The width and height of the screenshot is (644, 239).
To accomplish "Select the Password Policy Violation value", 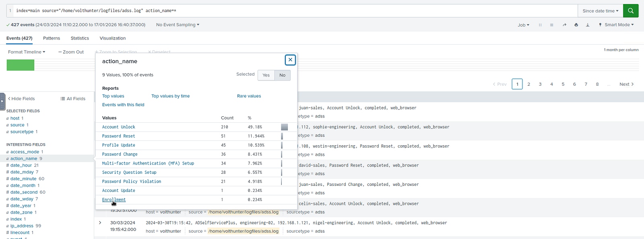I will coord(132,182).
